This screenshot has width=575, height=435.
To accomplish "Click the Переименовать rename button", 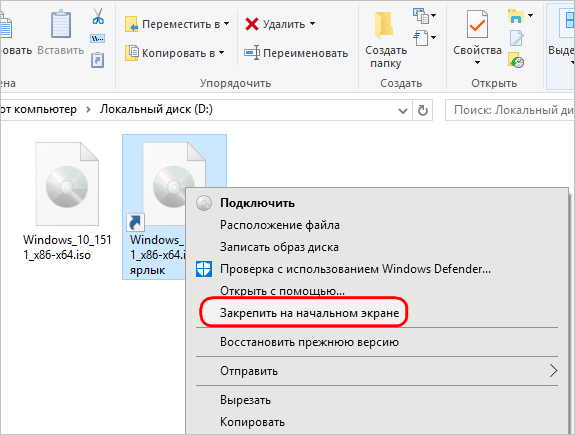I will click(x=296, y=53).
